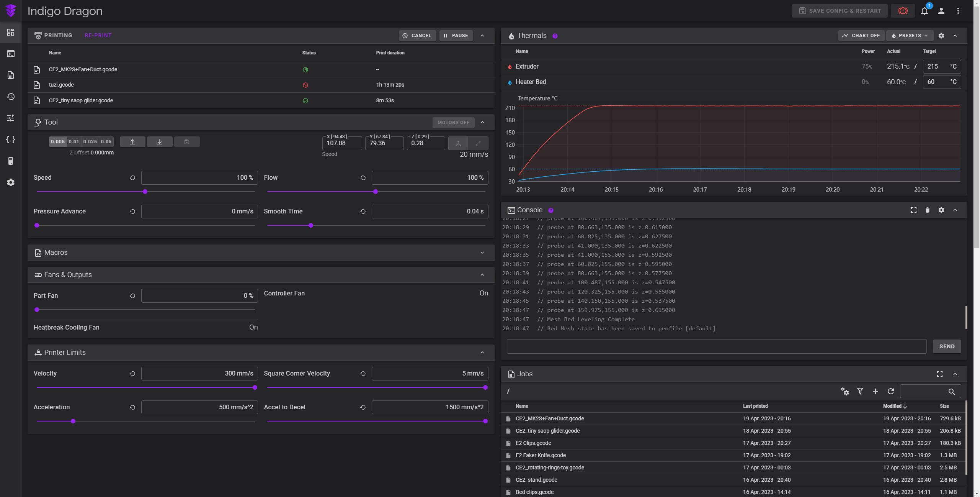The image size is (980, 497).
Task: Open Console page from sidebar
Action: coord(11,54)
